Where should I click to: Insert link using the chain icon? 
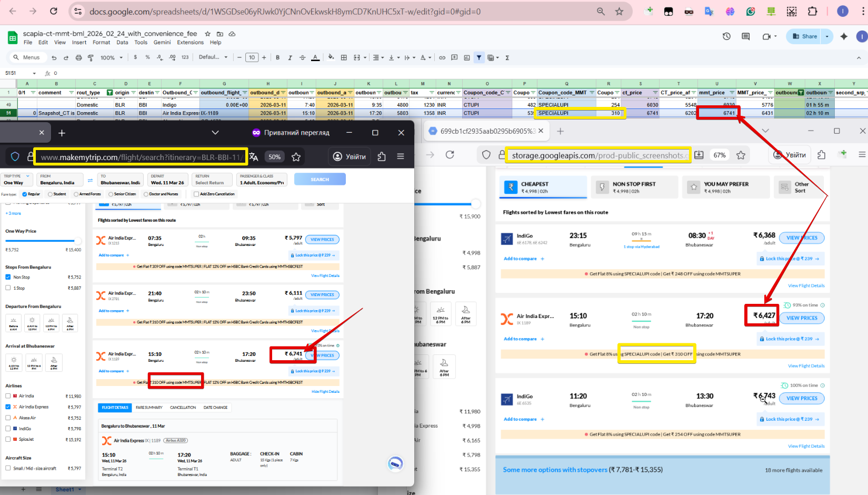(442, 58)
